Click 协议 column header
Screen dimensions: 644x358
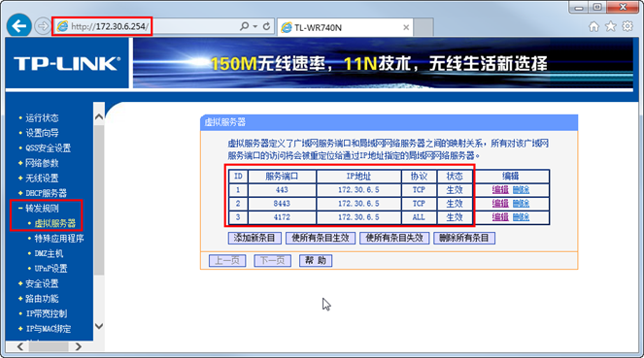click(419, 177)
